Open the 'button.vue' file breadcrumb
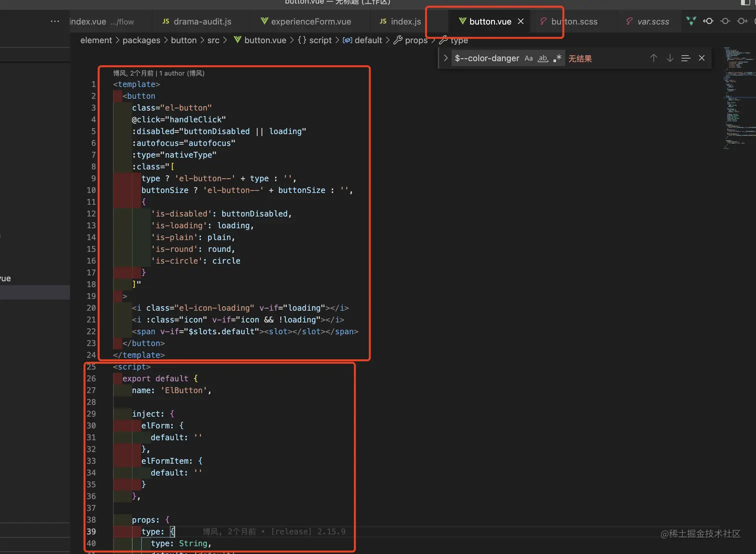Viewport: 756px width, 554px height. click(x=265, y=40)
